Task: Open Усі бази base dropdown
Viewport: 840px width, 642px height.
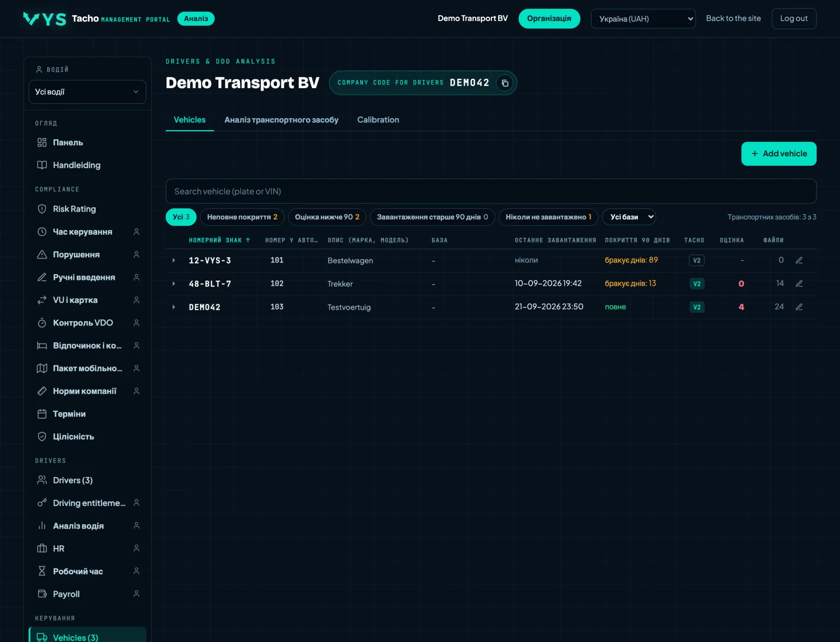Action: click(629, 217)
